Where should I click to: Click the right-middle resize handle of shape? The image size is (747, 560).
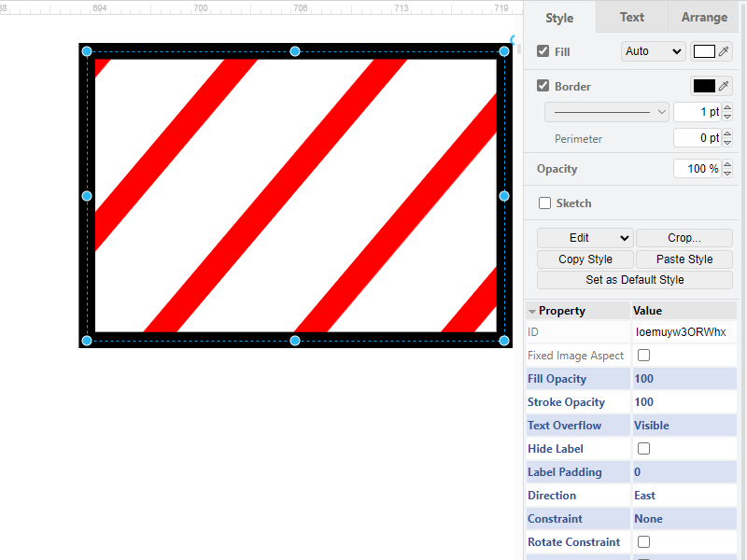coord(504,196)
